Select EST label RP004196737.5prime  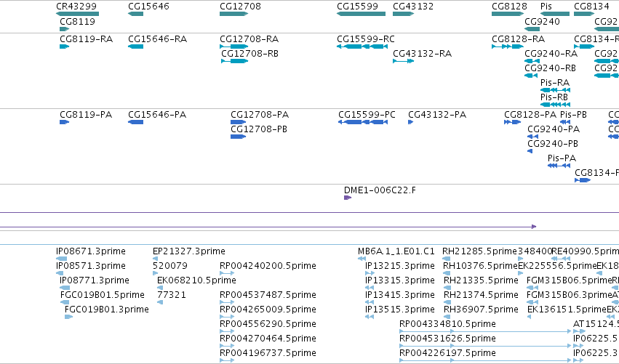click(268, 354)
